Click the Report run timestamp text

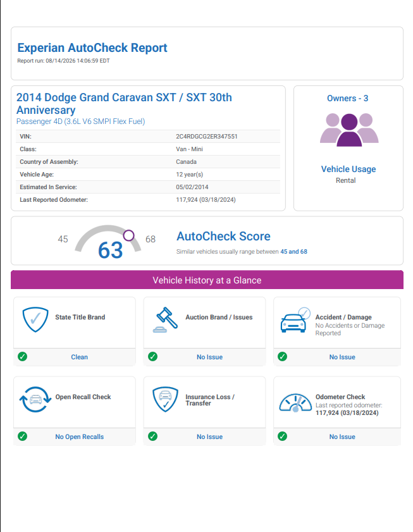[x=63, y=61]
